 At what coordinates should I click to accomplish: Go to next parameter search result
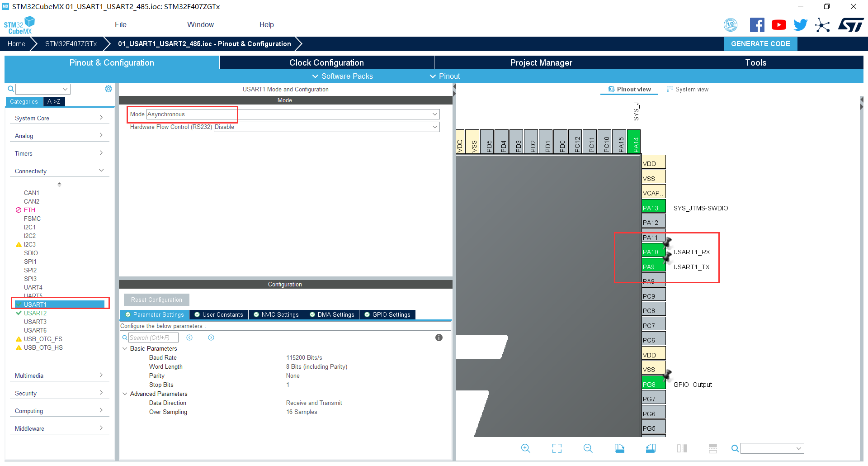211,338
